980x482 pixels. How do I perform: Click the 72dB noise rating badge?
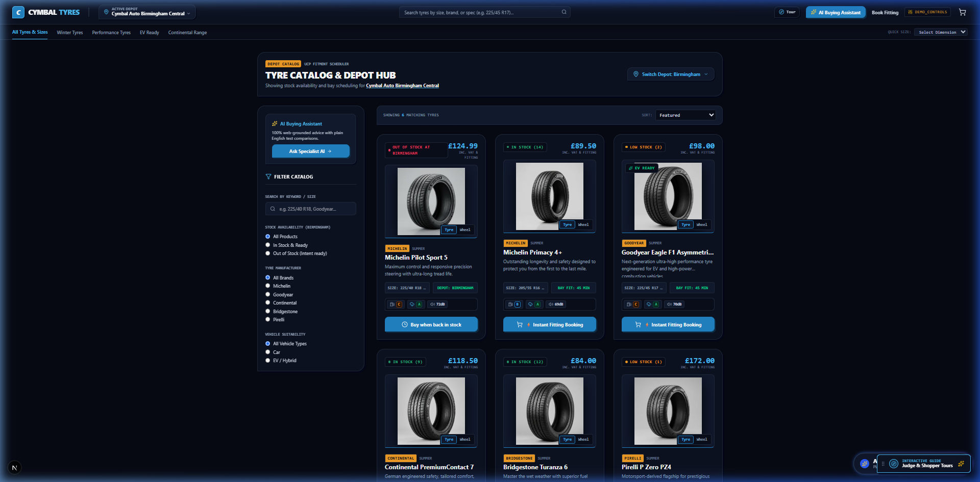tap(437, 305)
